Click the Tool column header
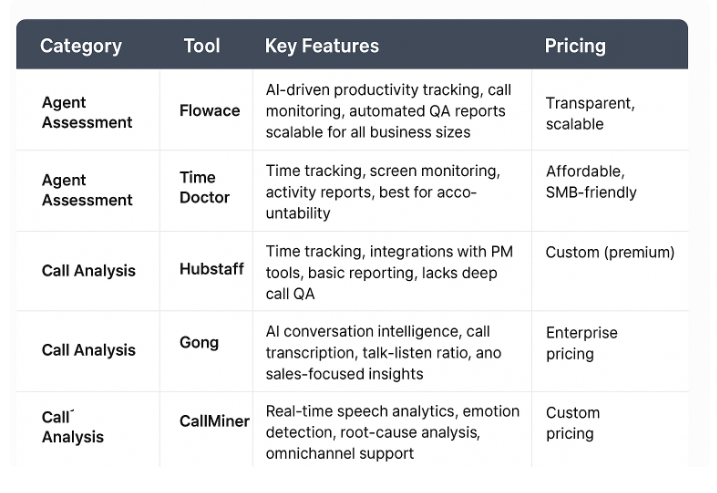The image size is (717, 493). [202, 46]
